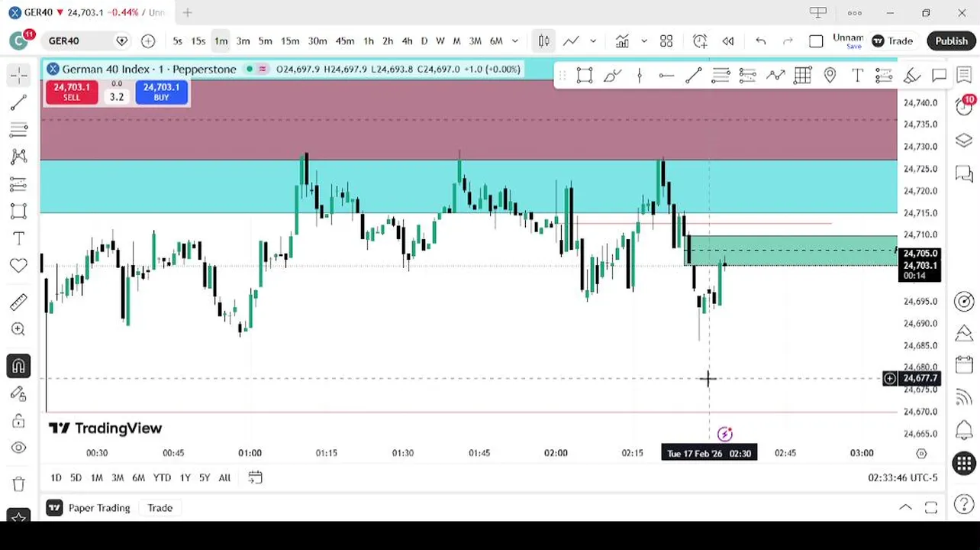Open the line chart style dropdown arrow
Image resolution: width=980 pixels, height=550 pixels.
(592, 41)
